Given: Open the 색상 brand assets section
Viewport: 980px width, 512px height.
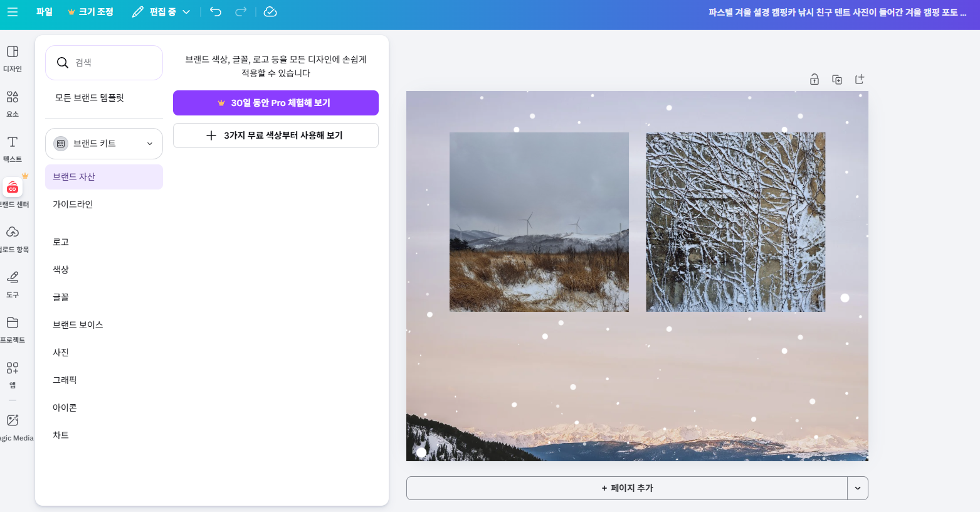Looking at the screenshot, I should coord(61,269).
